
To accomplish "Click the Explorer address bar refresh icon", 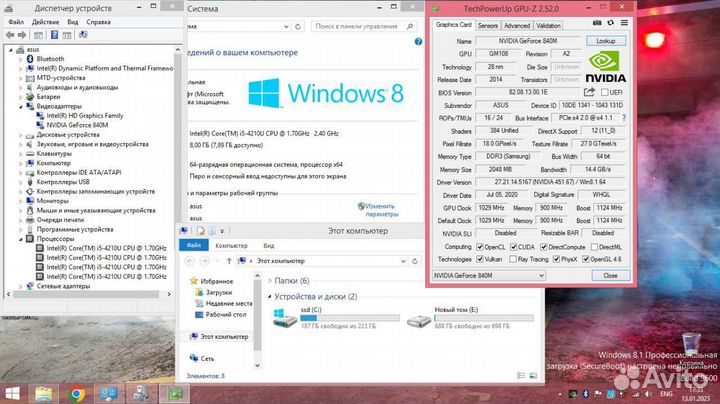I will click(414, 261).
